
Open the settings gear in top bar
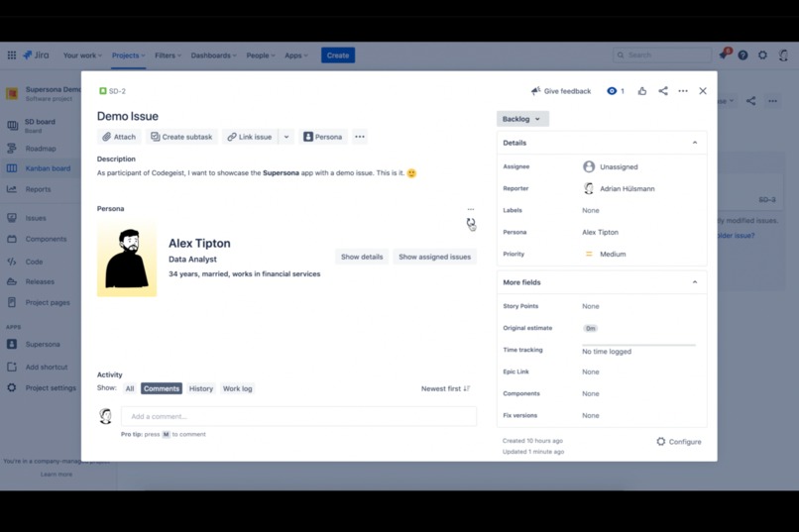762,54
